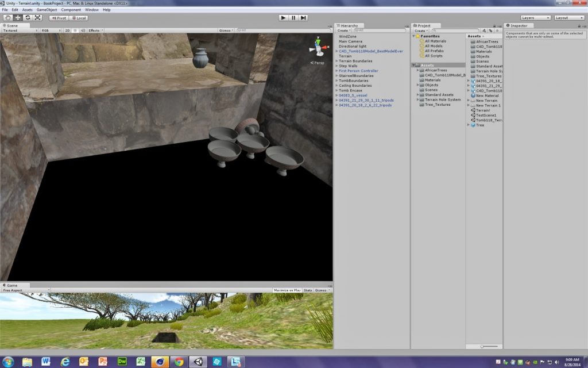Select Tomb Encase in Hierarchy

pyautogui.click(x=350, y=90)
